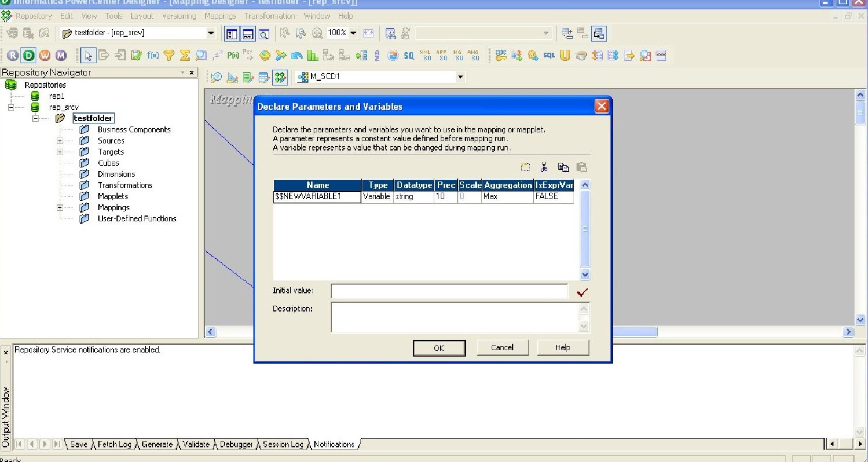Select the SQL transformation tool
Screen dimensions: 868x462
(x=548, y=54)
